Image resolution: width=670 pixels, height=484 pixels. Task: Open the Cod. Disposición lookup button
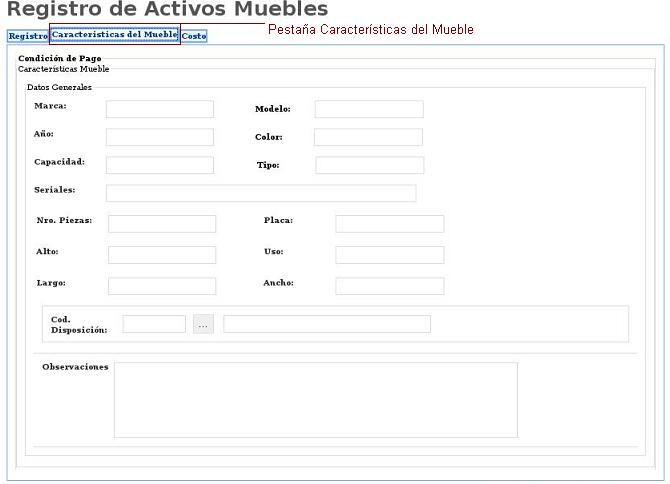(x=204, y=324)
